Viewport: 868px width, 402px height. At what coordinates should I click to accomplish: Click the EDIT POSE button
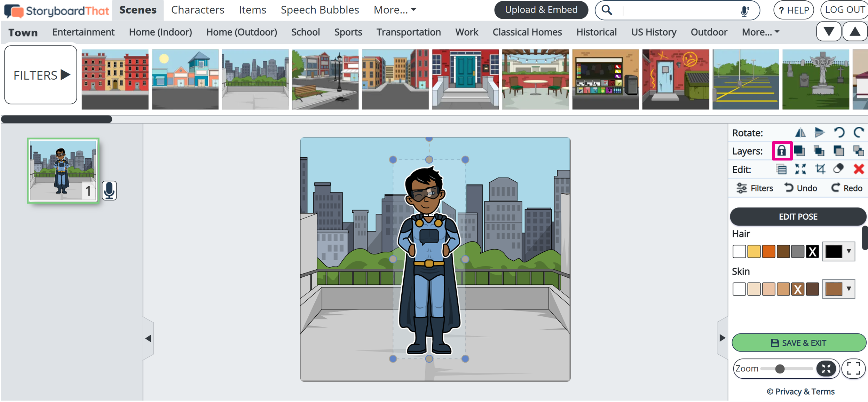pos(798,216)
